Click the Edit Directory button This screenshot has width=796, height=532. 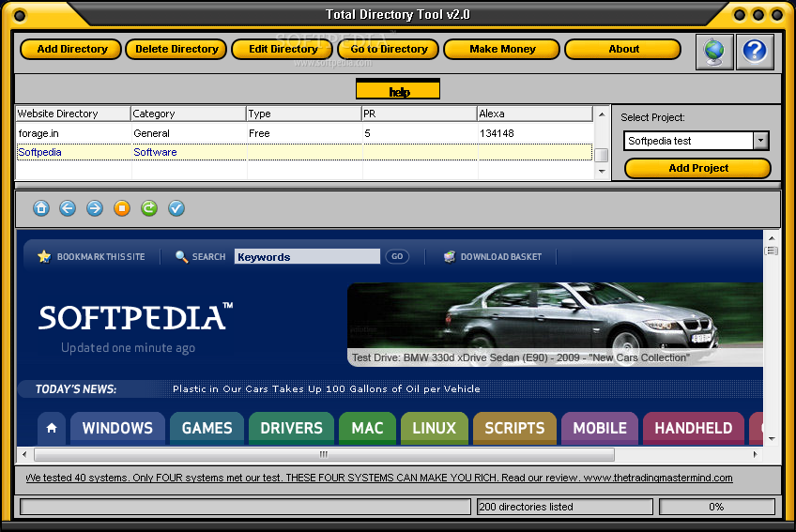pyautogui.click(x=283, y=49)
